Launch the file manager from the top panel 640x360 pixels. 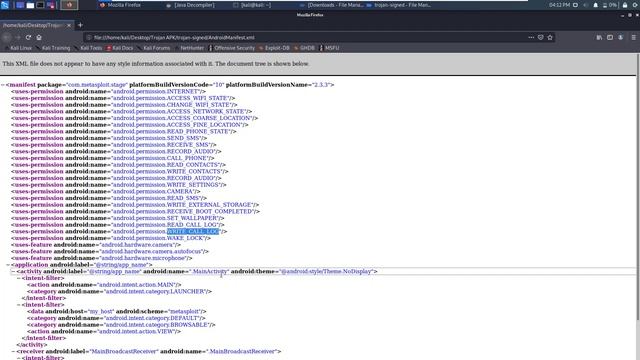point(30,5)
